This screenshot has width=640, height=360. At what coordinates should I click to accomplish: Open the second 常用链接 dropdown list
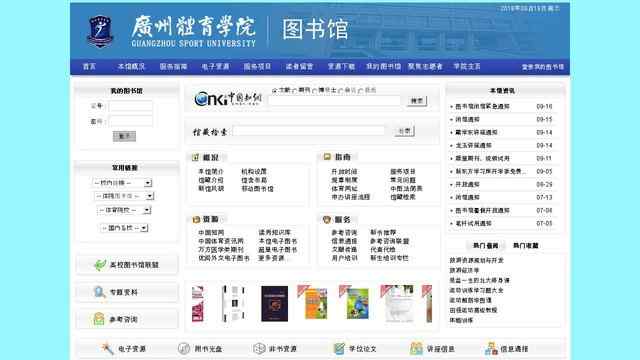124,196
